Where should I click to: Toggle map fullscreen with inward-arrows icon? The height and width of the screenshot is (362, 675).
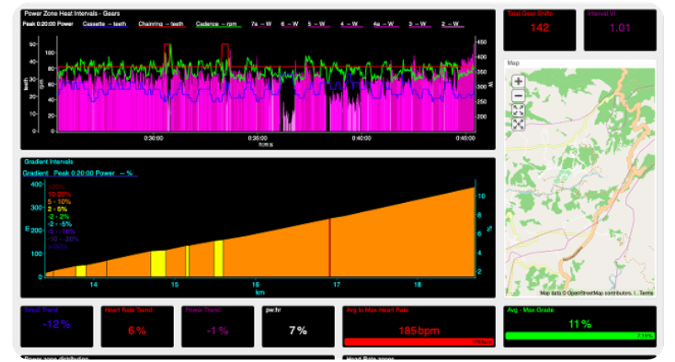(x=518, y=110)
